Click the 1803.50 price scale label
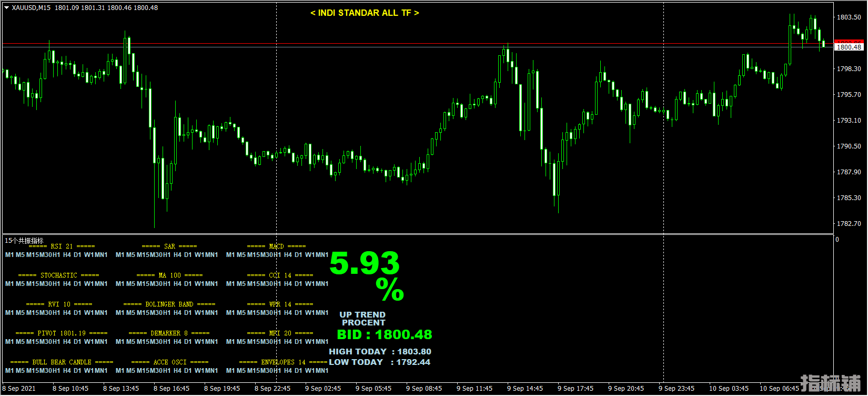Image resolution: width=868 pixels, height=396 pixels. 849,17
